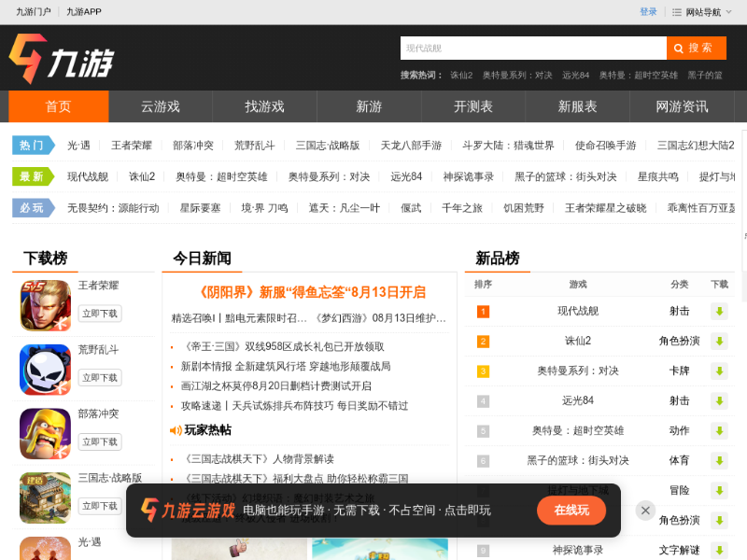Select the 找游戏 nav tab
This screenshot has width=747, height=560.
tap(264, 106)
